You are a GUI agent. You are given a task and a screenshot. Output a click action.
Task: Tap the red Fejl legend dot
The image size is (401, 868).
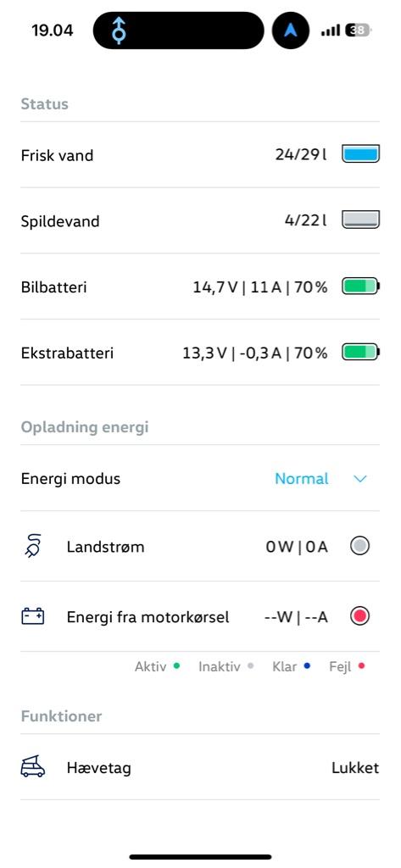pos(362,666)
